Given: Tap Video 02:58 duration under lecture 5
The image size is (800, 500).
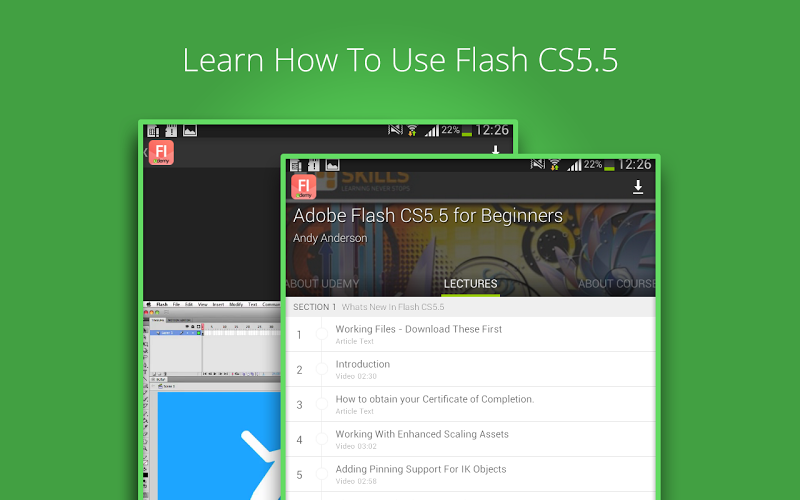Looking at the screenshot, I should [x=356, y=481].
